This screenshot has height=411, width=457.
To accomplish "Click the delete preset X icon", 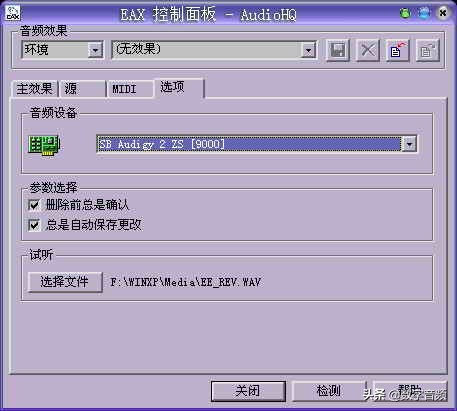I will pos(368,51).
